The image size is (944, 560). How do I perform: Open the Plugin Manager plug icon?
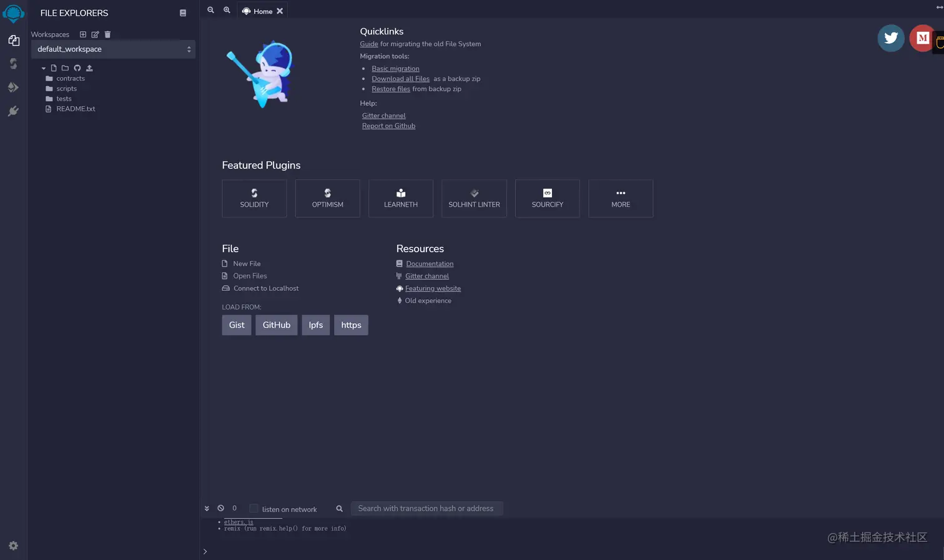13,111
